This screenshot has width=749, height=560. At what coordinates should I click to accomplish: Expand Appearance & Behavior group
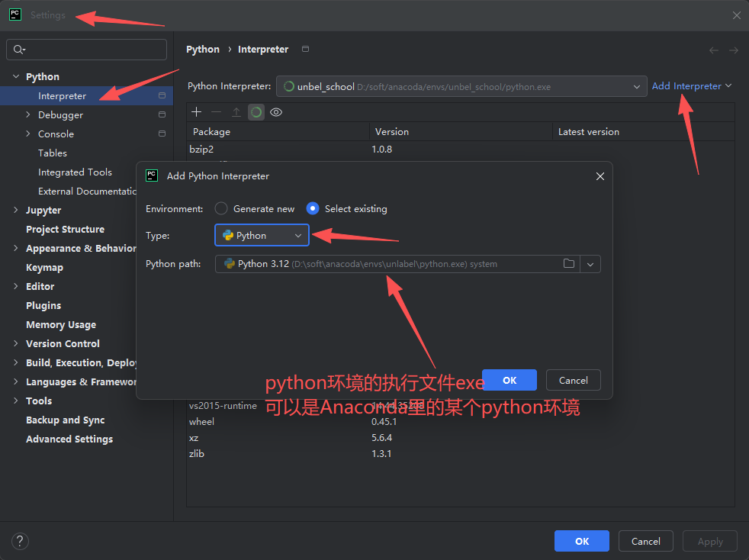click(16, 248)
